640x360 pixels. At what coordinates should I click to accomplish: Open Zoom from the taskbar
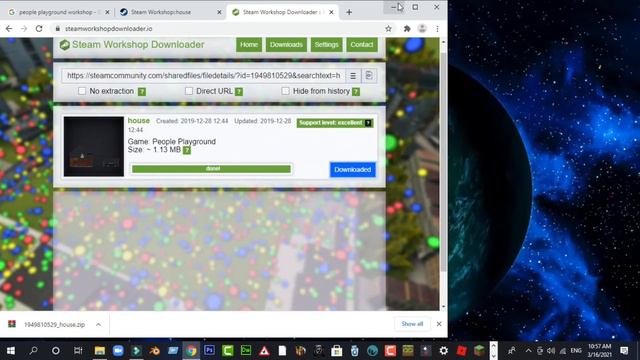(118, 351)
